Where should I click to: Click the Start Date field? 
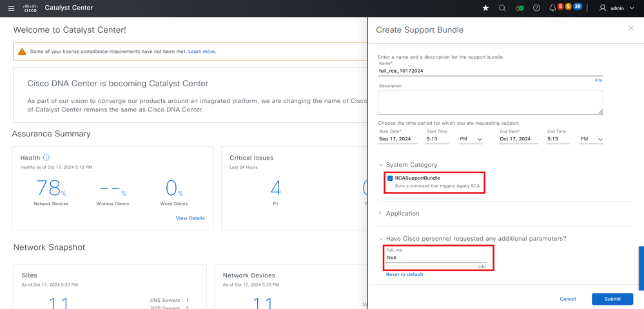point(398,139)
